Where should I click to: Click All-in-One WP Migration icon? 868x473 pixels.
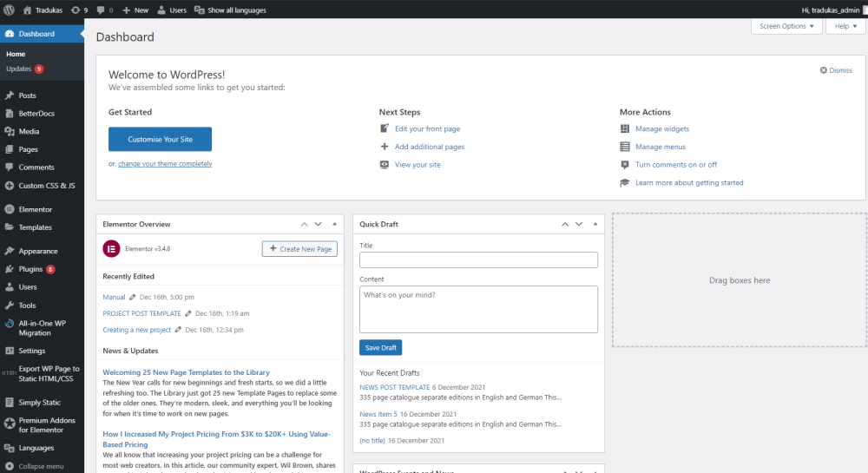click(x=10, y=324)
